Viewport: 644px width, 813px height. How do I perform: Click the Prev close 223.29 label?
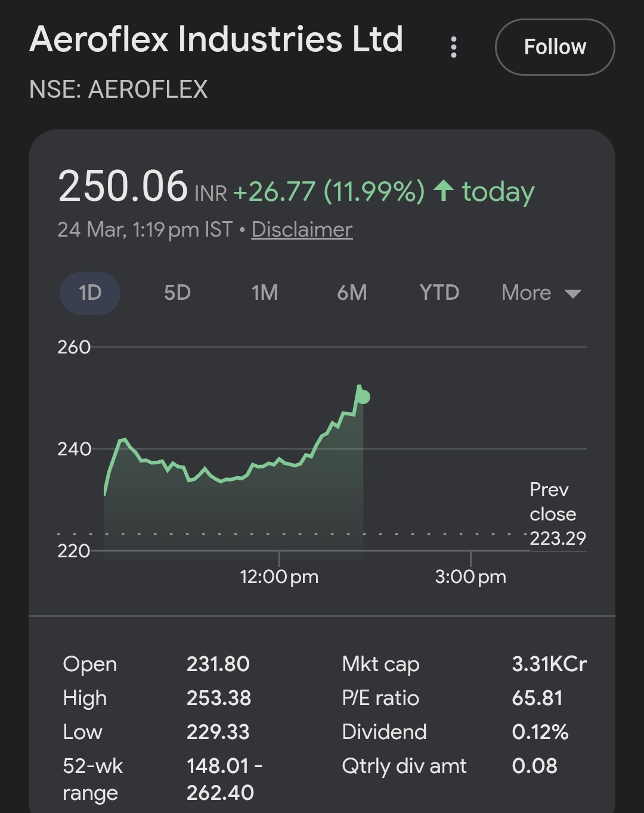point(557,514)
